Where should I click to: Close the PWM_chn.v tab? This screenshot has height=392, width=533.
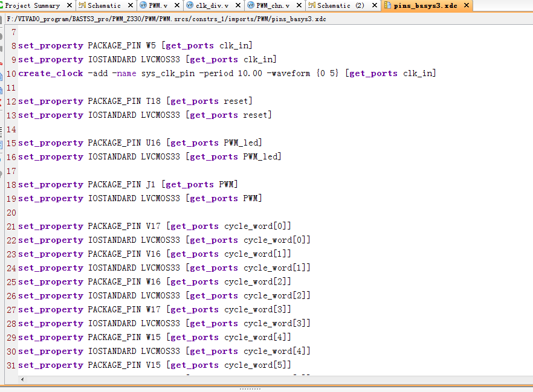tap(299, 5)
